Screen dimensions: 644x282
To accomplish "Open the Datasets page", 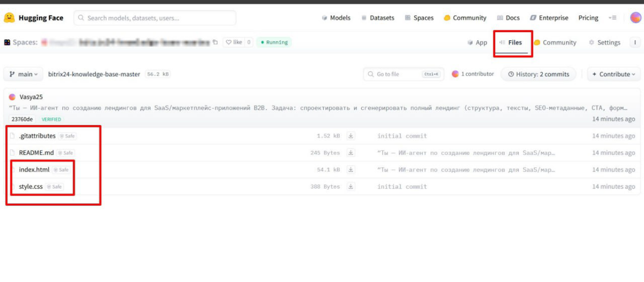I will 377,18.
